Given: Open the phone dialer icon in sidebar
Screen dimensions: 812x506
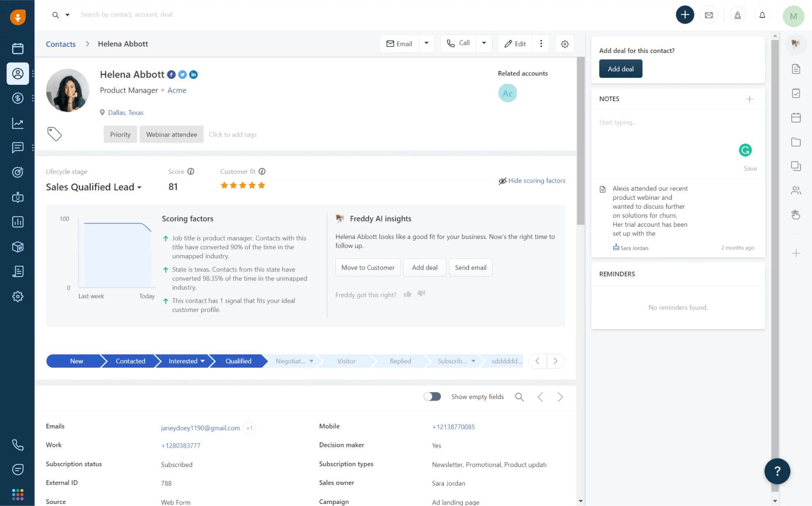Looking at the screenshot, I should (x=17, y=445).
